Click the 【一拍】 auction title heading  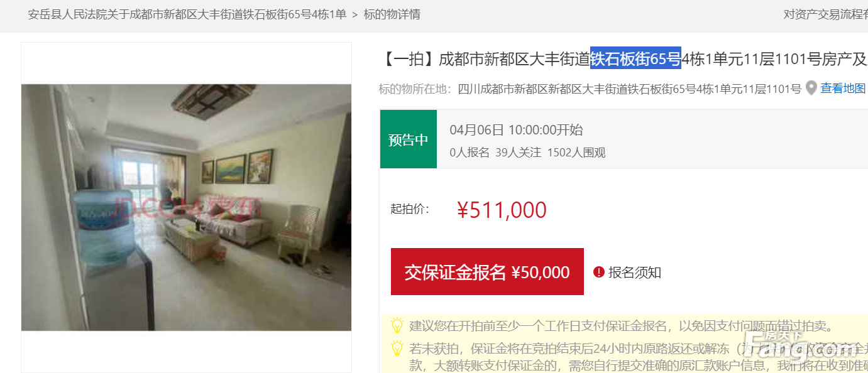click(622, 59)
